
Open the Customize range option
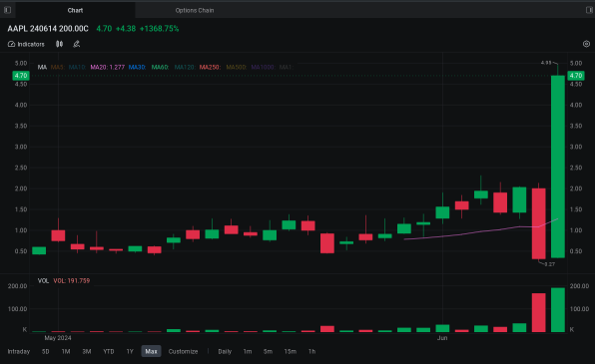point(183,351)
